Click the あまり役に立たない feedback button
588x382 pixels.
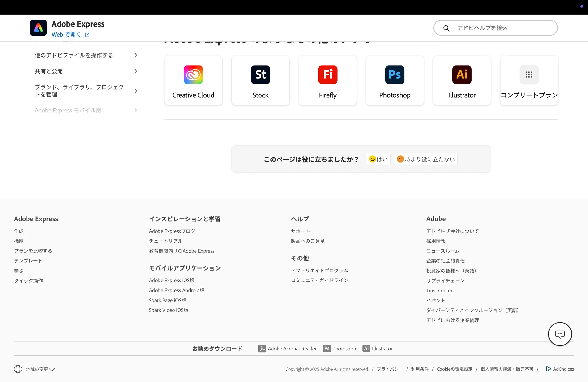pos(426,159)
